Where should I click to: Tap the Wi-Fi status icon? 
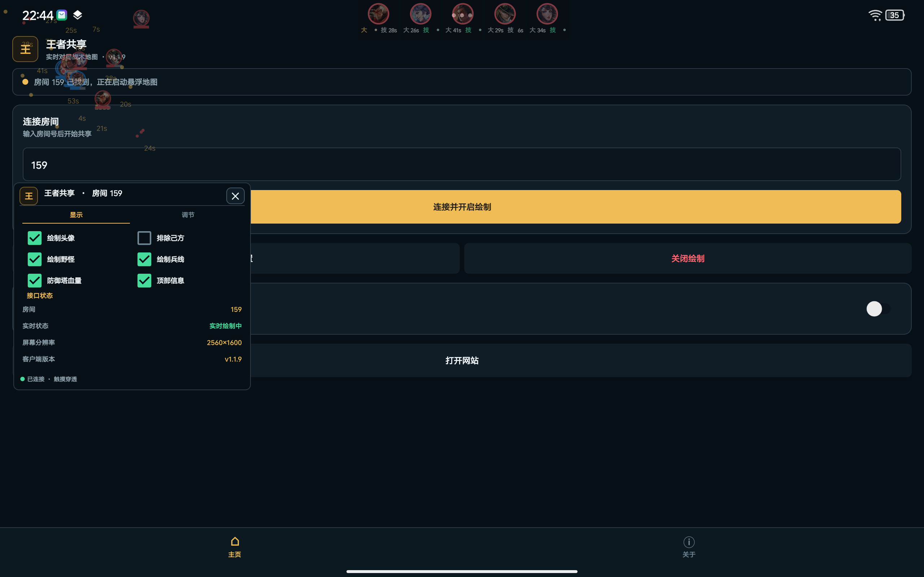pyautogui.click(x=874, y=15)
